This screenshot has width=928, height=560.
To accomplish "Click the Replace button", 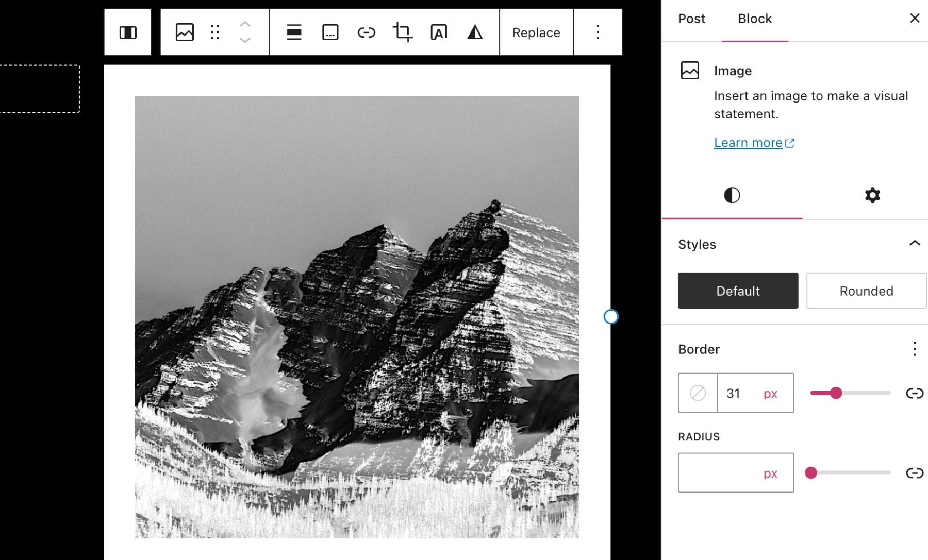I will click(536, 32).
